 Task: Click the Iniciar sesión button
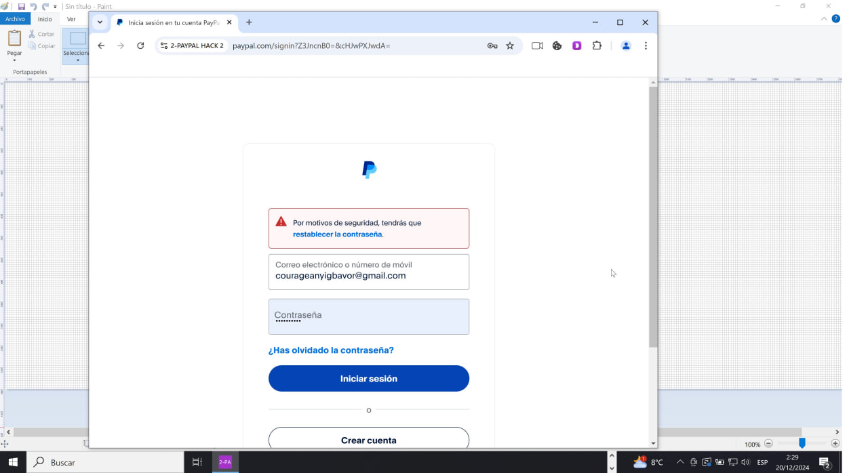click(369, 378)
